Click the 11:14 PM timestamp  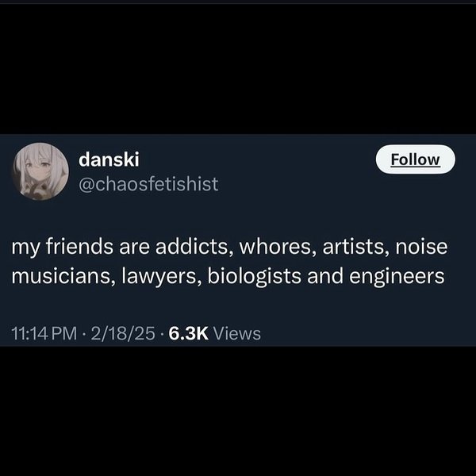coord(44,333)
